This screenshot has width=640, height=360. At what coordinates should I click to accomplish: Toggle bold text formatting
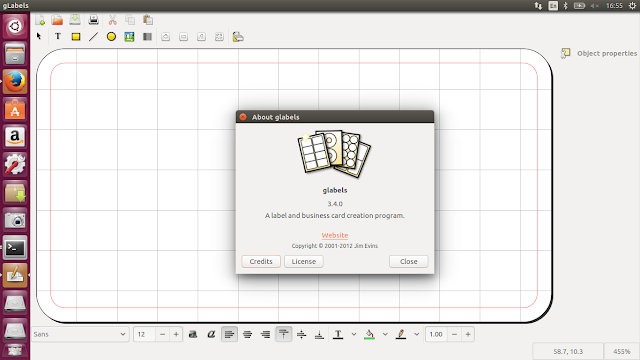(x=193, y=334)
